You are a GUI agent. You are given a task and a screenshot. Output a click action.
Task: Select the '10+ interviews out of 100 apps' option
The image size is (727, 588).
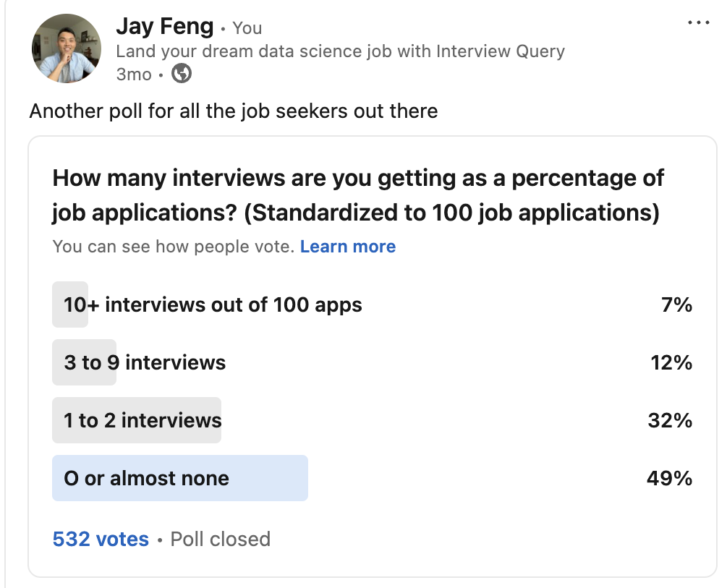213,304
